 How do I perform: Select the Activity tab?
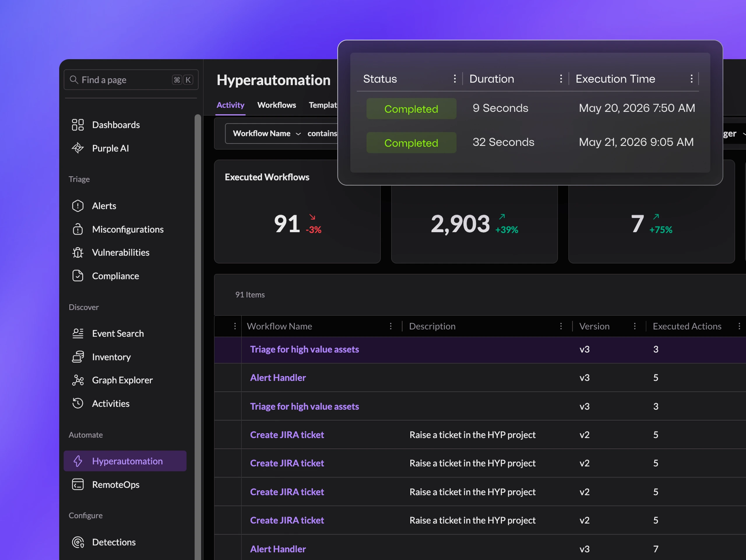(230, 105)
